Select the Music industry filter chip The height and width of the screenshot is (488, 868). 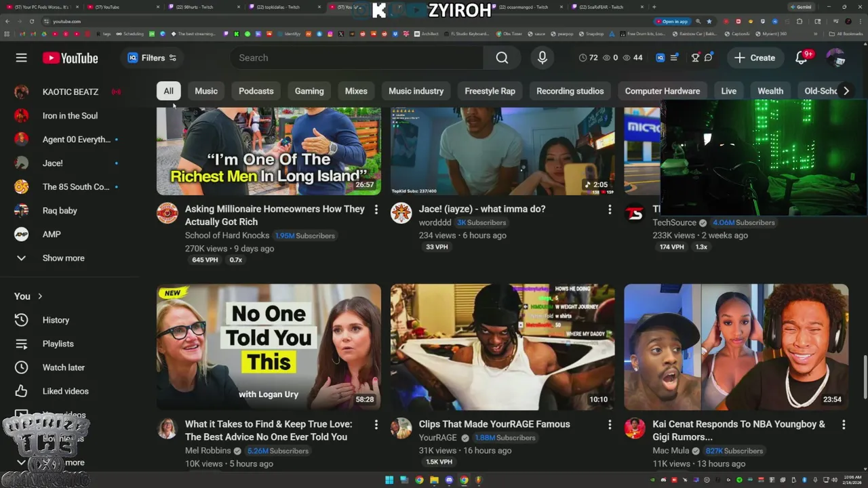point(416,91)
